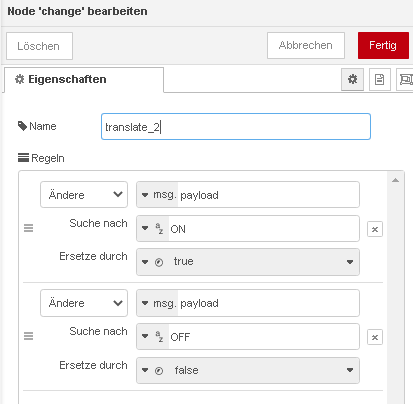This screenshot has height=404, width=413.
Task: Click the rules list scrollbar up arrow
Action: [396, 180]
